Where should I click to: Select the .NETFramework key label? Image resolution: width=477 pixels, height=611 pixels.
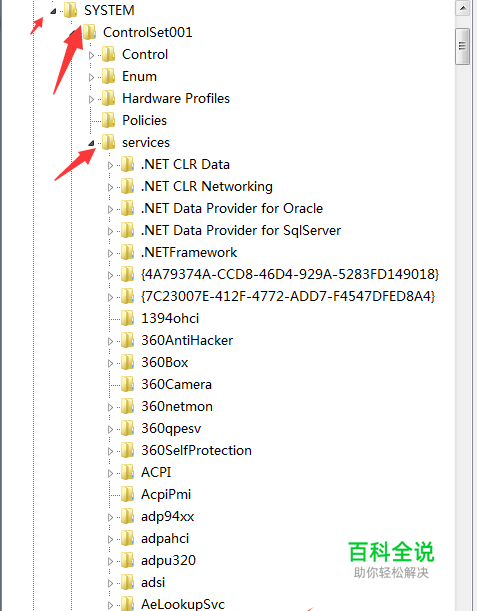[189, 252]
